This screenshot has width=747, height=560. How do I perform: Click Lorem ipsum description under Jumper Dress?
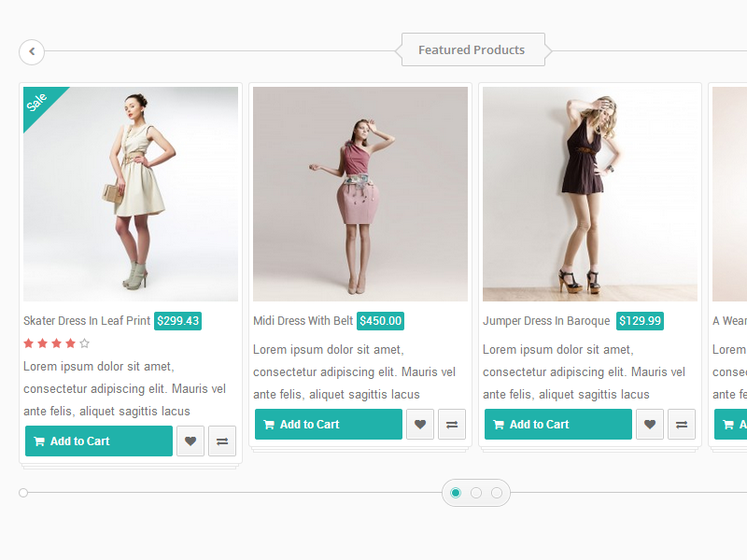(x=584, y=371)
